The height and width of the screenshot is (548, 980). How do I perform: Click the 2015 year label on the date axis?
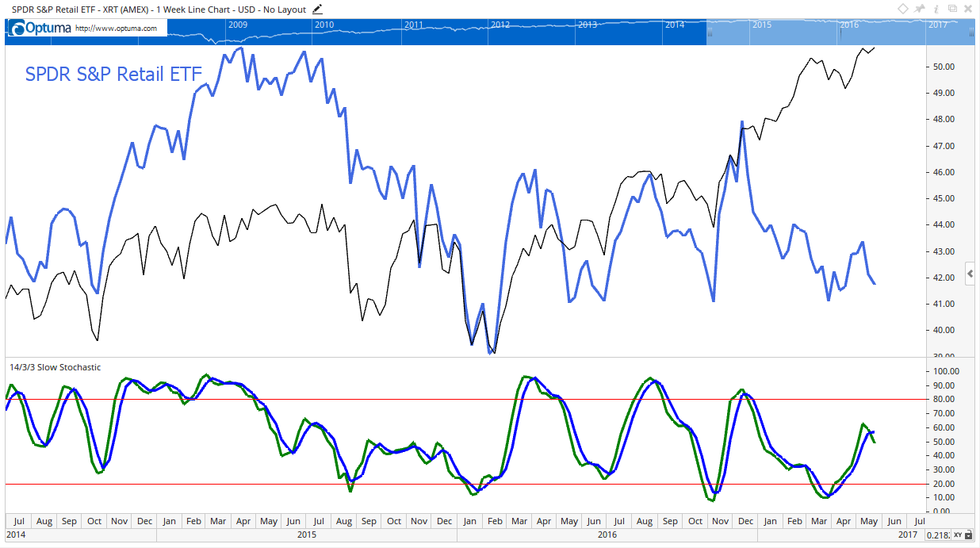(307, 535)
